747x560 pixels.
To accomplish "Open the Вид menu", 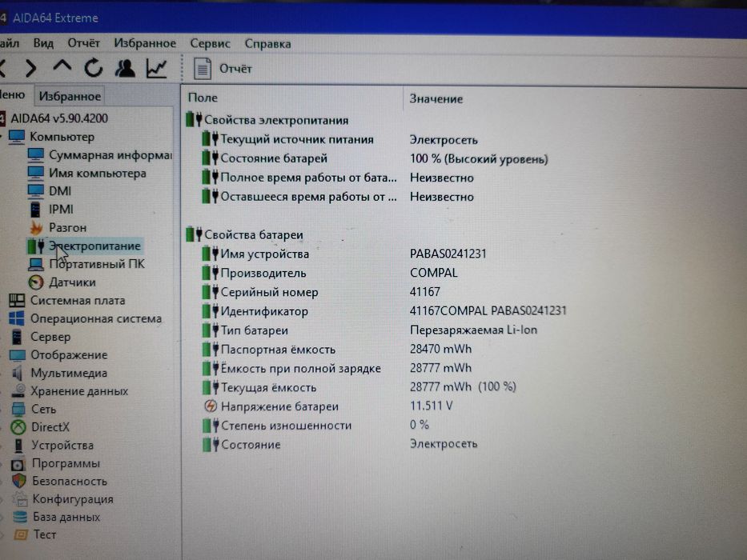I will [x=43, y=43].
